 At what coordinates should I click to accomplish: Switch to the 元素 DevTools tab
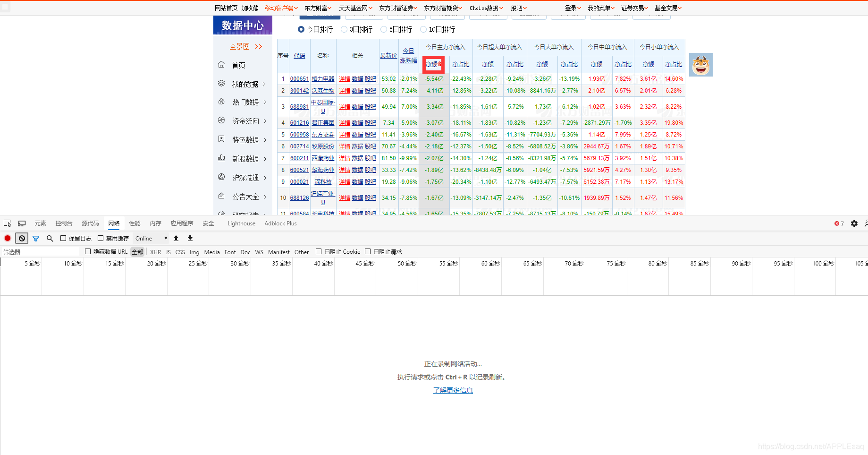(40, 223)
